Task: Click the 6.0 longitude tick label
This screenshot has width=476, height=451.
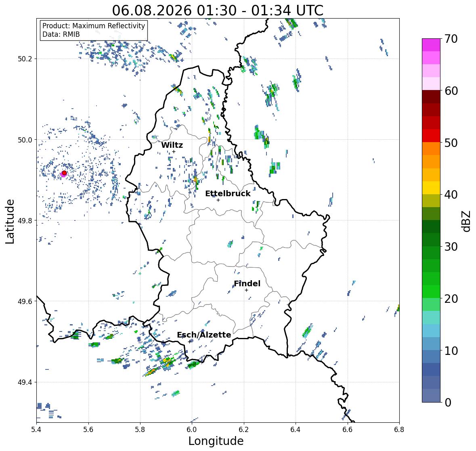Action: click(x=192, y=430)
